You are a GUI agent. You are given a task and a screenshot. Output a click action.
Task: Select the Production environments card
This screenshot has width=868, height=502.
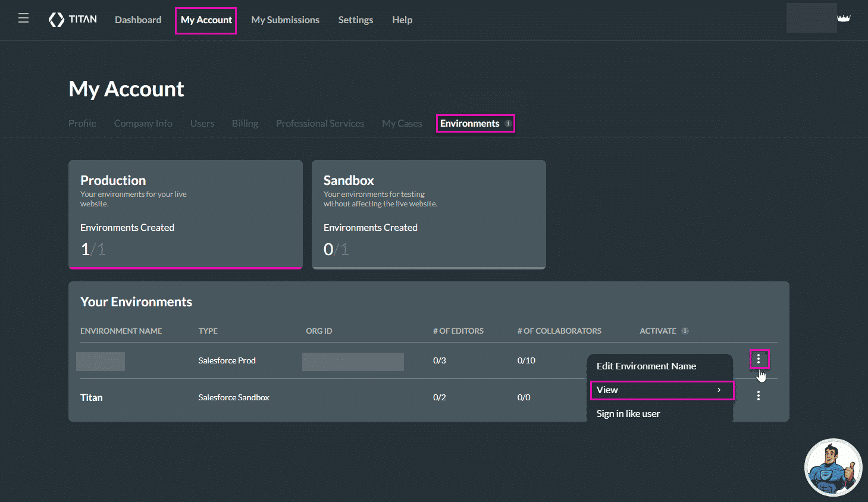click(x=186, y=214)
